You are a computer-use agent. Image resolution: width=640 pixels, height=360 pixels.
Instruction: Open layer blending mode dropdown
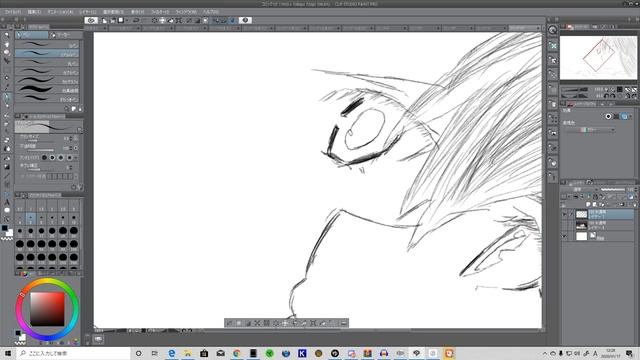click(x=580, y=190)
